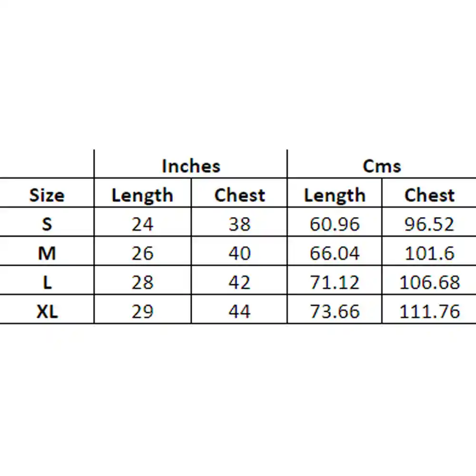
Task: Click Length header under Cms
Action: (x=335, y=193)
